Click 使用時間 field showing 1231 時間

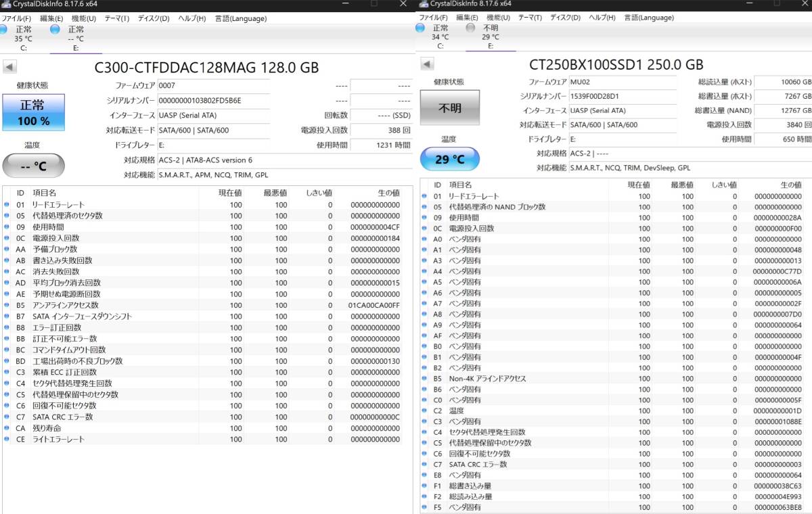[381, 145]
